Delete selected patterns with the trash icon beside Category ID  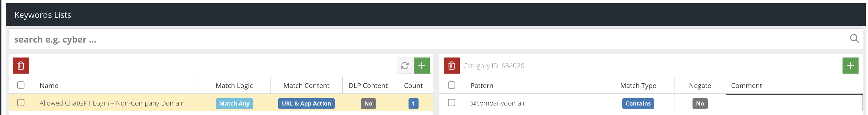pyautogui.click(x=451, y=66)
